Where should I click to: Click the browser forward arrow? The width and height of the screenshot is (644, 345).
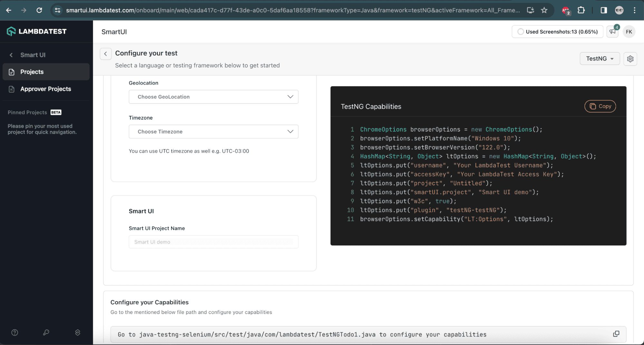pyautogui.click(x=24, y=10)
